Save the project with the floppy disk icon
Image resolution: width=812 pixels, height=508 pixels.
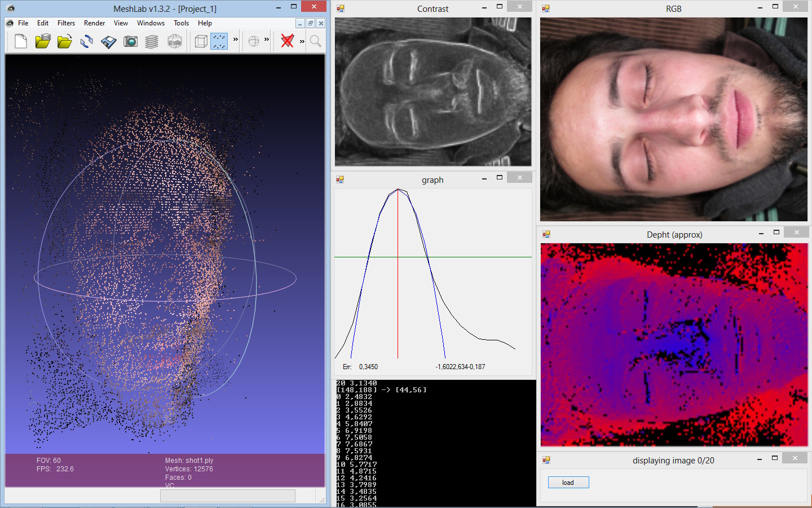pos(108,41)
